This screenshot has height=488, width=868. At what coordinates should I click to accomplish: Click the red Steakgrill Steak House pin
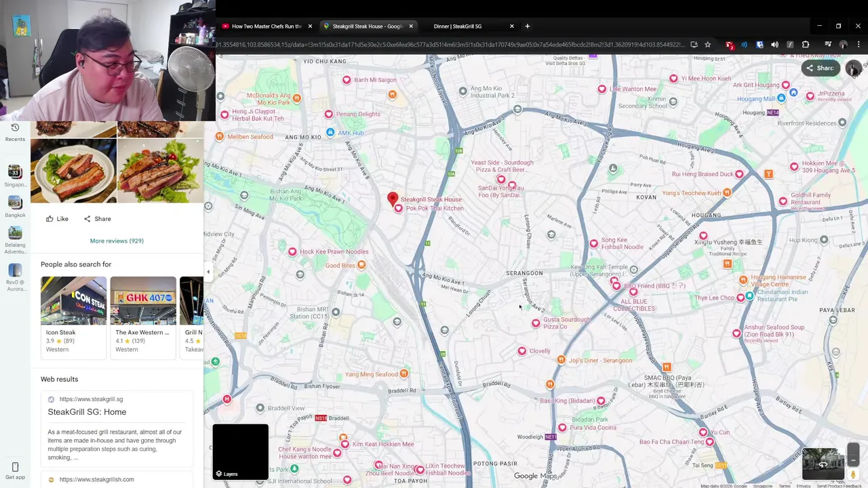point(393,199)
